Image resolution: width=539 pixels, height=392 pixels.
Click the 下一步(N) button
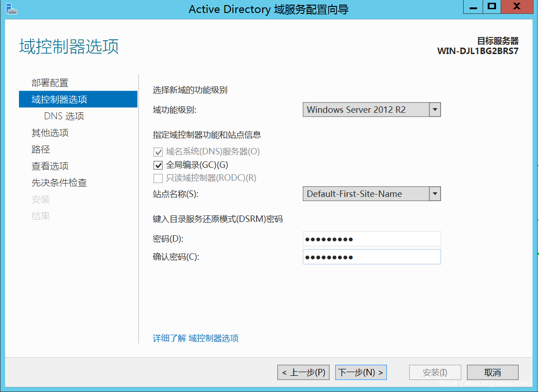pyautogui.click(x=361, y=373)
